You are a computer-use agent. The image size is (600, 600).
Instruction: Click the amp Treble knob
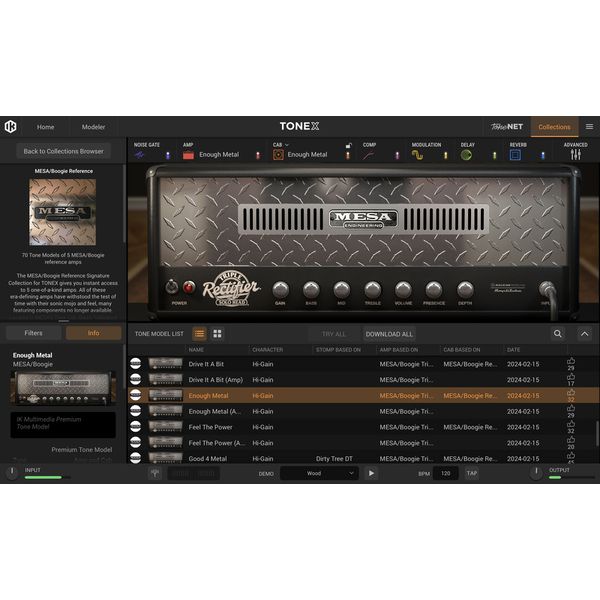[372, 290]
